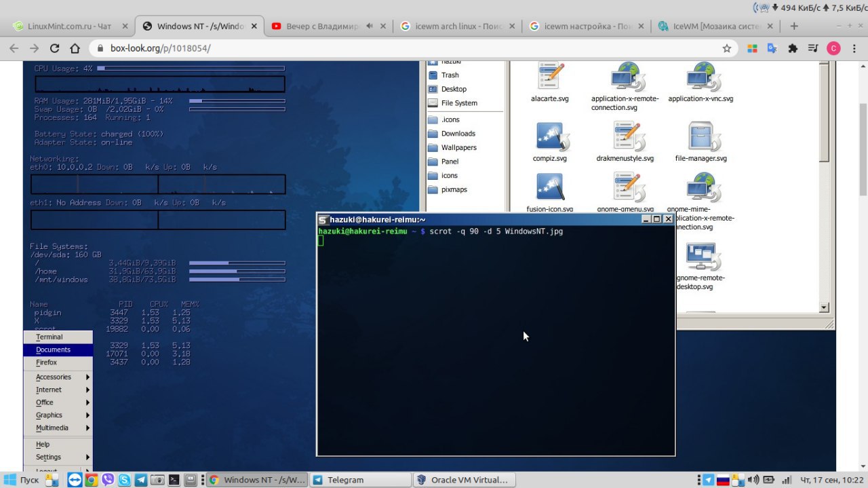Toggle the Russian keyboard layout flag
Image resolution: width=868 pixels, height=488 pixels.
click(x=724, y=480)
